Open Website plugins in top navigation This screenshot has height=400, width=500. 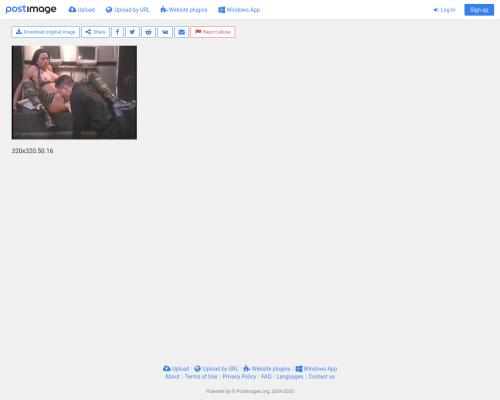[184, 10]
